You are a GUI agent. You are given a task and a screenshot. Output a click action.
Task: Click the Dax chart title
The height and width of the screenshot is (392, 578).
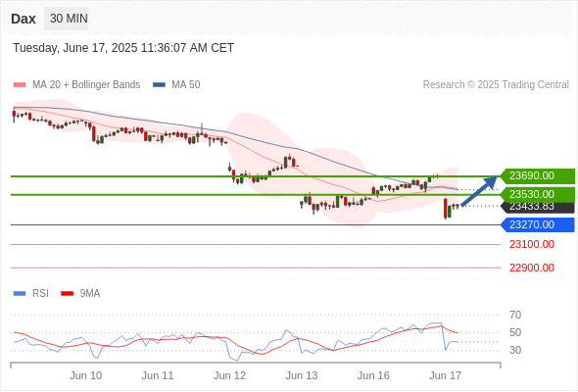24,19
